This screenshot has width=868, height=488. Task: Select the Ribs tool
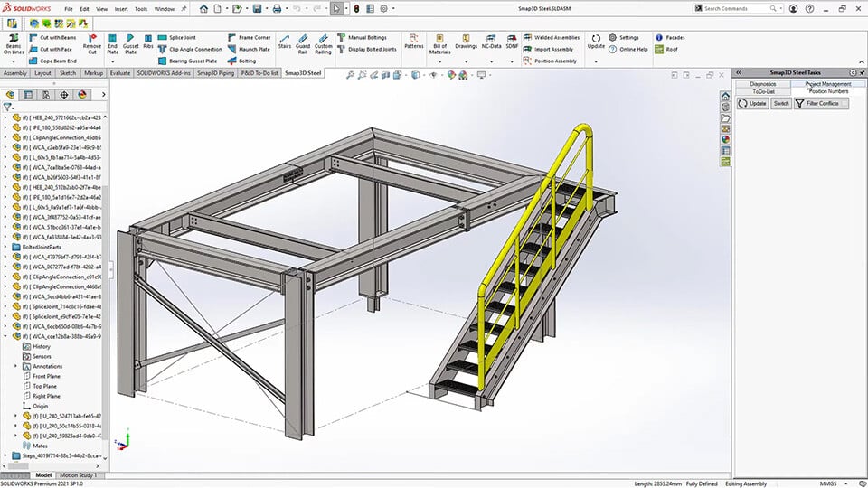pyautogui.click(x=147, y=42)
